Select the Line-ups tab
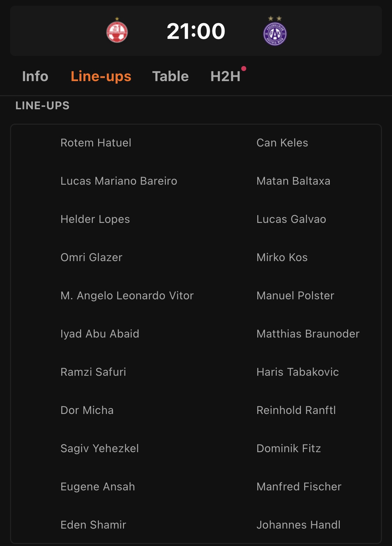Image resolution: width=392 pixels, height=546 pixels. point(101,76)
